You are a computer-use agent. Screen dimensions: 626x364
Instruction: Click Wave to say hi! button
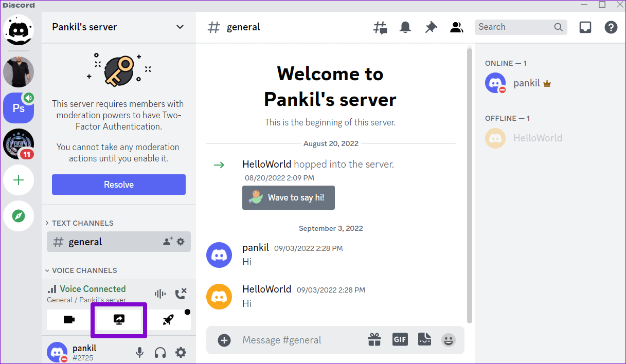(x=289, y=197)
